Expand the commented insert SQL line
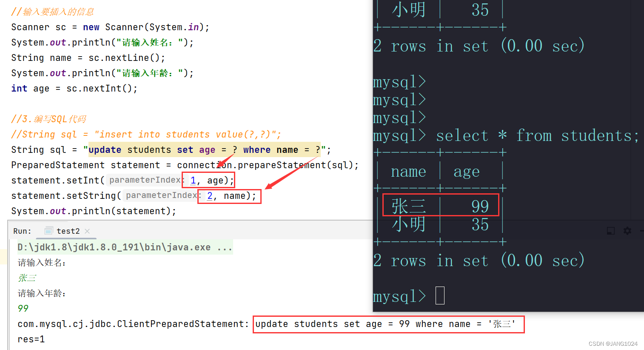Image resolution: width=644 pixels, height=350 pixels. [145, 134]
